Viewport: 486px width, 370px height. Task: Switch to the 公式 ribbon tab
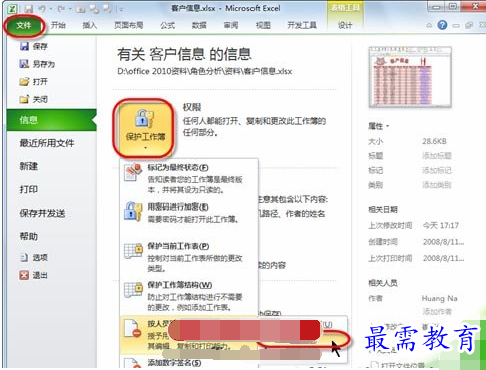167,25
